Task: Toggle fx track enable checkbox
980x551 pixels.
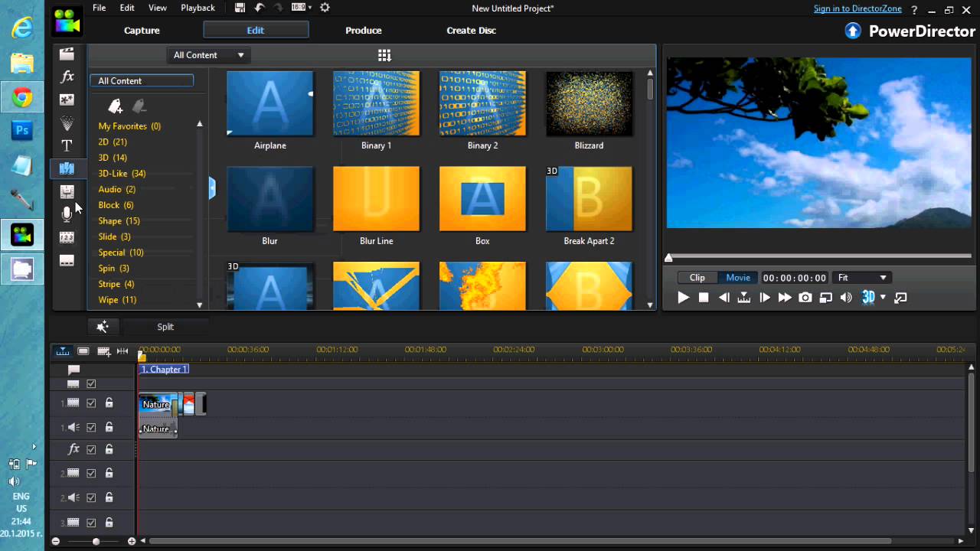Action: (x=91, y=450)
